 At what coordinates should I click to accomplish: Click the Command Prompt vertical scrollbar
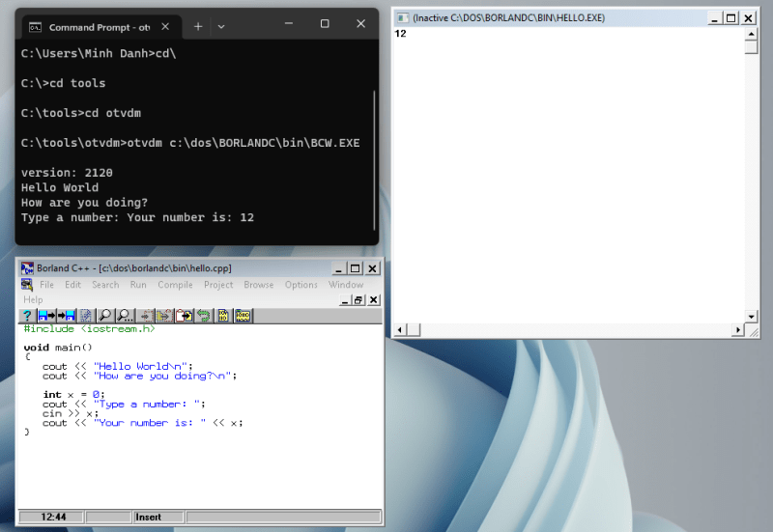pos(375,160)
